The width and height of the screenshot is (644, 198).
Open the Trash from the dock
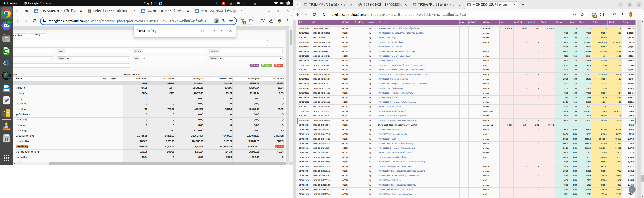7,139
